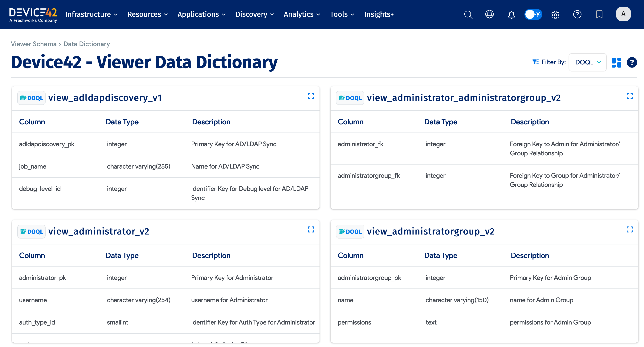Click character varying(255) data type
The image size is (644, 347).
coord(138,166)
